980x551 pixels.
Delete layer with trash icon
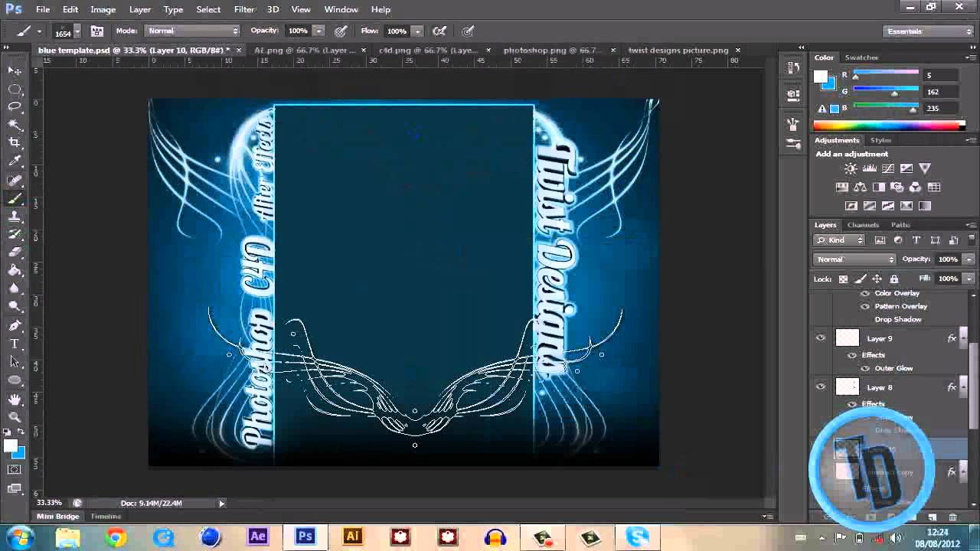tap(952, 518)
